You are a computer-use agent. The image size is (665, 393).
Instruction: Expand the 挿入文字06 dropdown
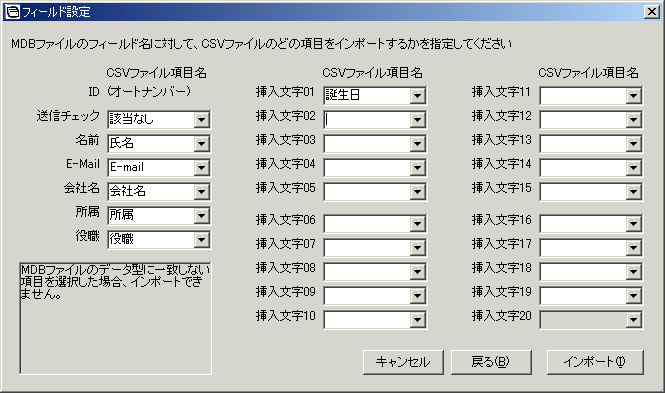pyautogui.click(x=417, y=223)
